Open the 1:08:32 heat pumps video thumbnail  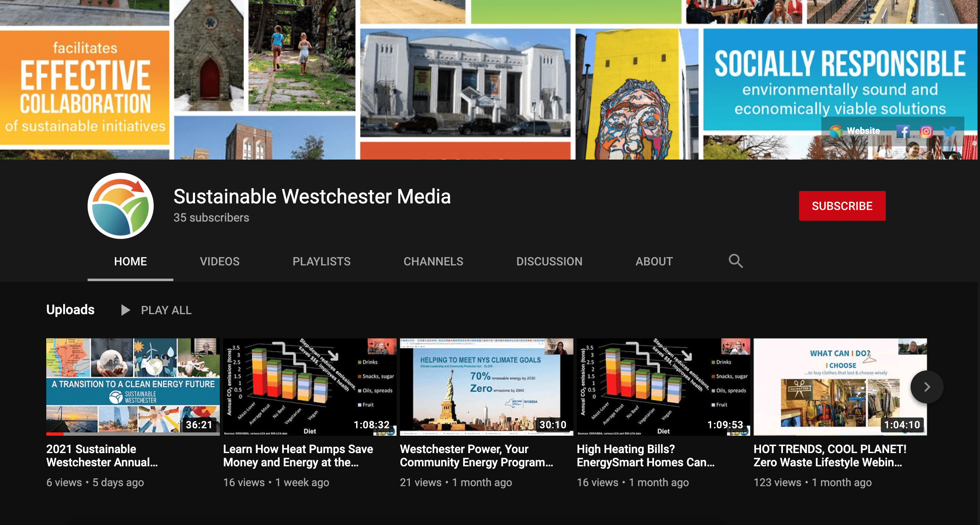click(x=310, y=387)
